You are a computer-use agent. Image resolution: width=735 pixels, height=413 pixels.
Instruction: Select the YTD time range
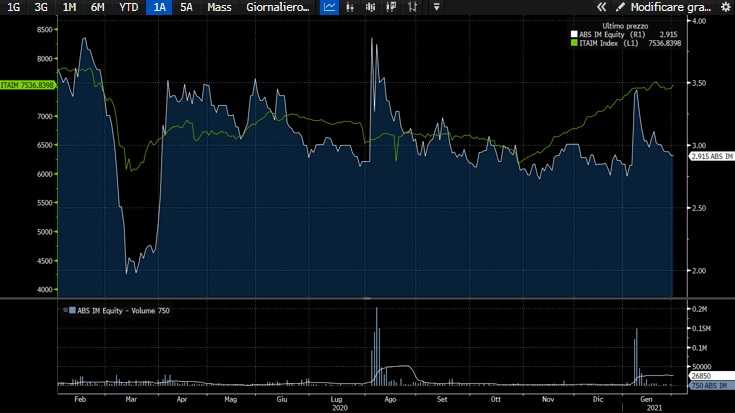coord(129,7)
